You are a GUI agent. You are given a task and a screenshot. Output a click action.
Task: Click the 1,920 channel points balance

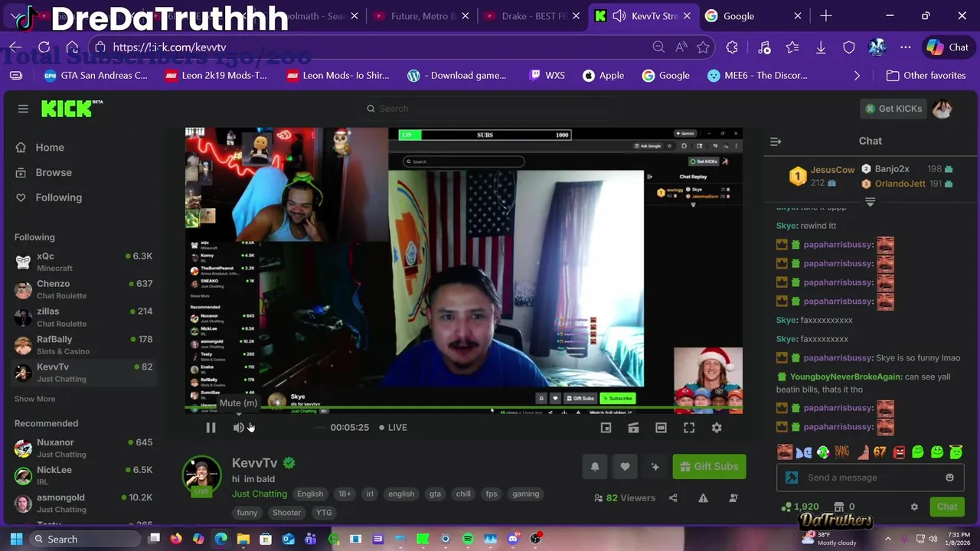(800, 507)
